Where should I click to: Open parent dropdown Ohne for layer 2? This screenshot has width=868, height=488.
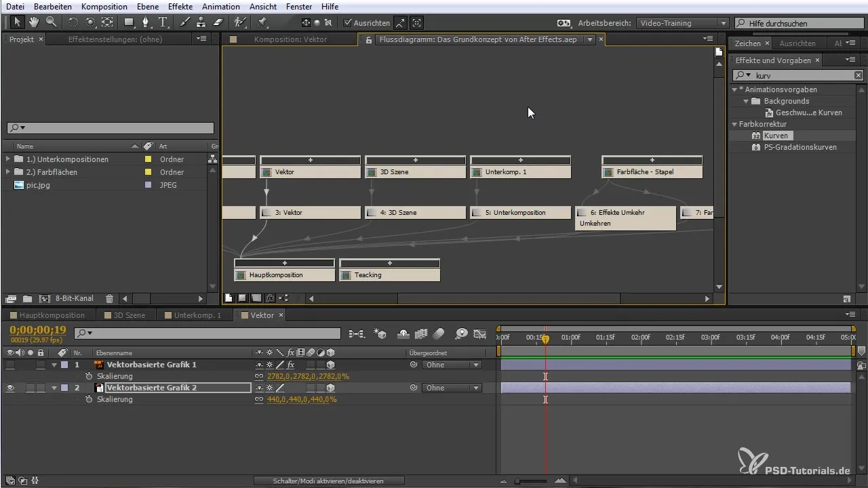451,388
